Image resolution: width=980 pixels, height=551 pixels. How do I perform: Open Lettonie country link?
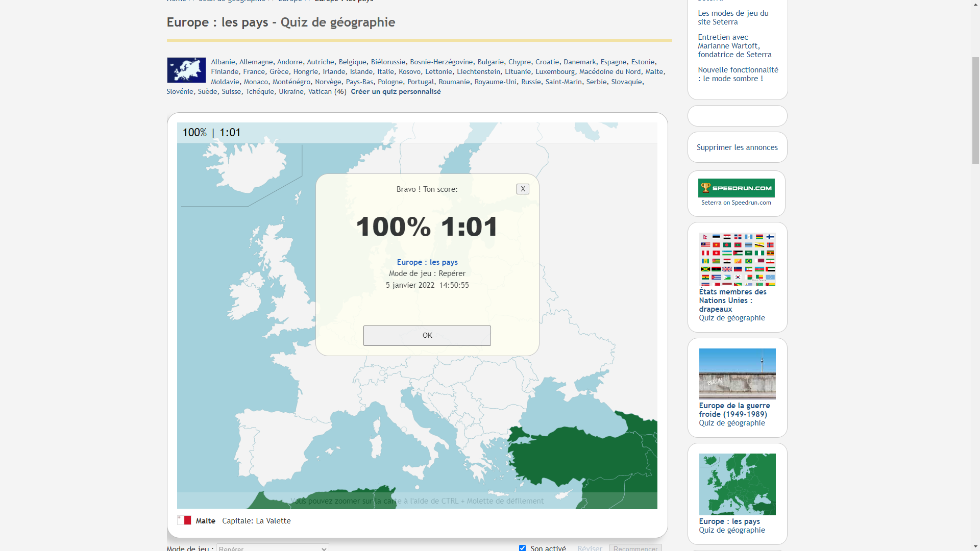click(438, 71)
